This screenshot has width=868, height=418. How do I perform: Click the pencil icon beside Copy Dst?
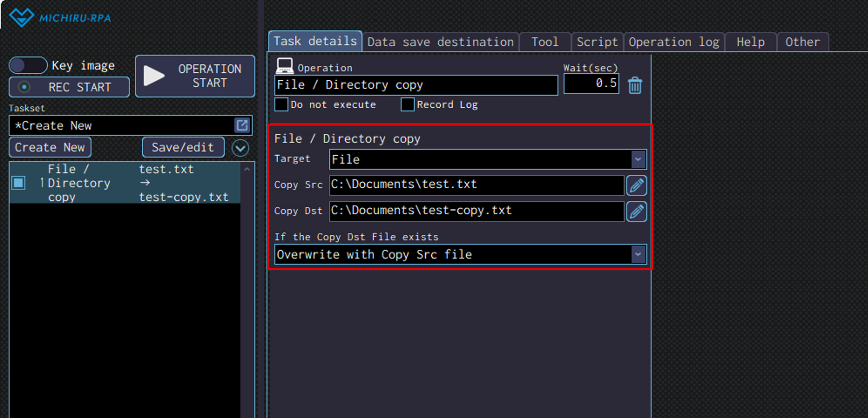pos(636,212)
